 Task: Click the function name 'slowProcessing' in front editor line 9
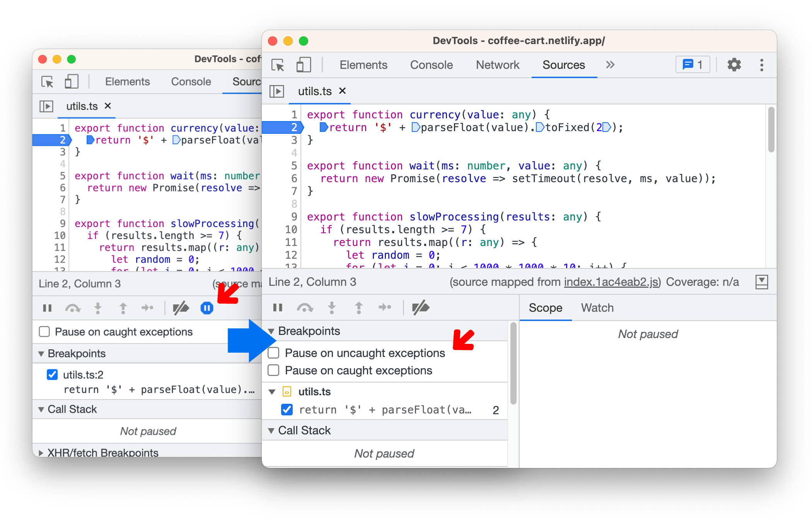pos(454,217)
